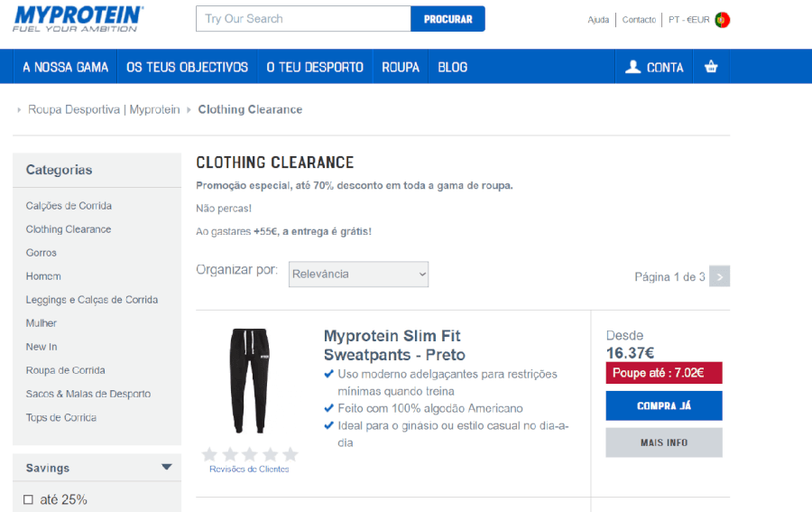
Task: Click the 'Try Our Search' input field
Action: (x=303, y=19)
